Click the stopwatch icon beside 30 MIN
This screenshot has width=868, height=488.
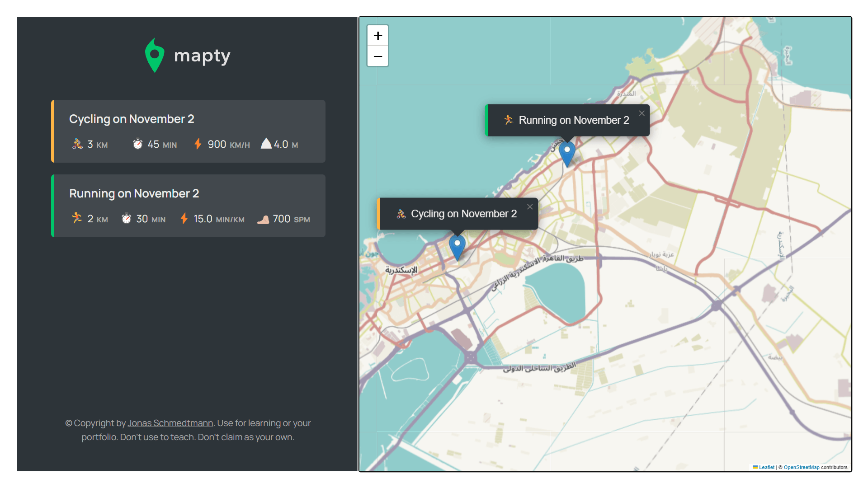click(x=126, y=219)
